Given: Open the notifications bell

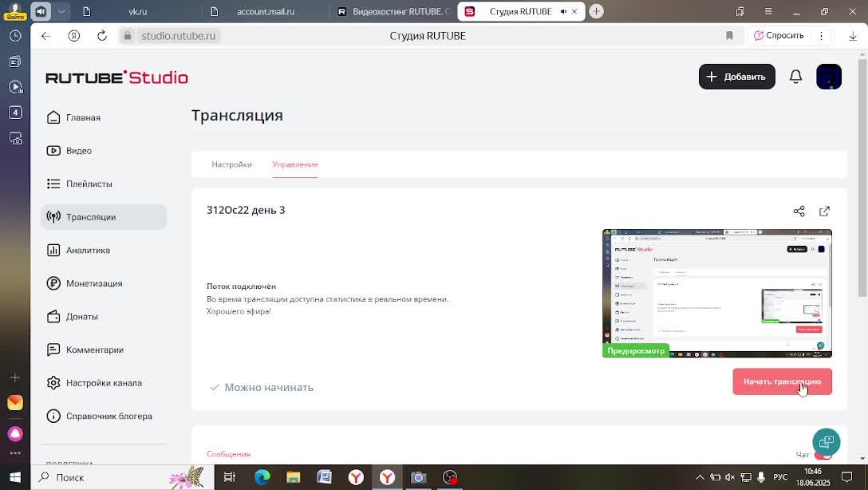Looking at the screenshot, I should click(795, 77).
